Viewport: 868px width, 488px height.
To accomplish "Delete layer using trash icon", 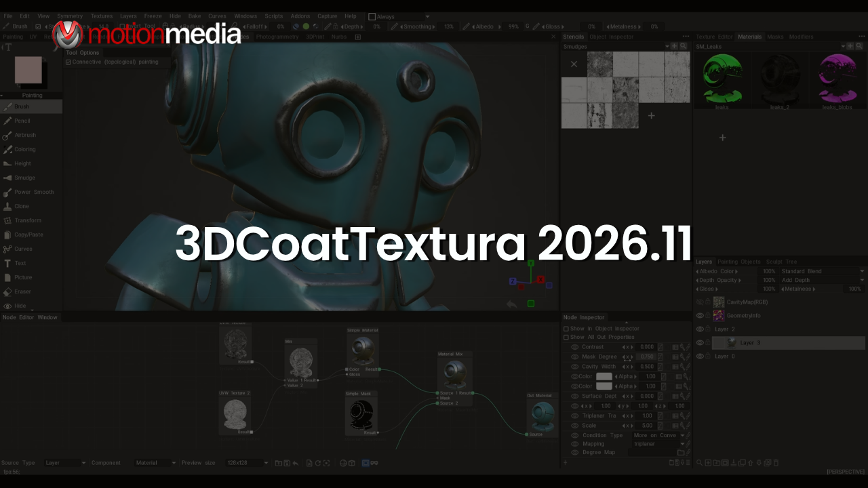I will 776,463.
